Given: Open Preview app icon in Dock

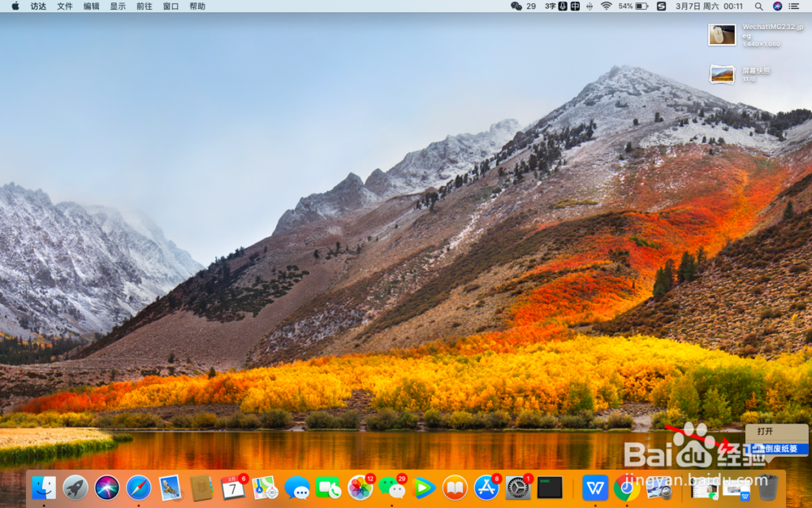Looking at the screenshot, I should click(x=659, y=488).
